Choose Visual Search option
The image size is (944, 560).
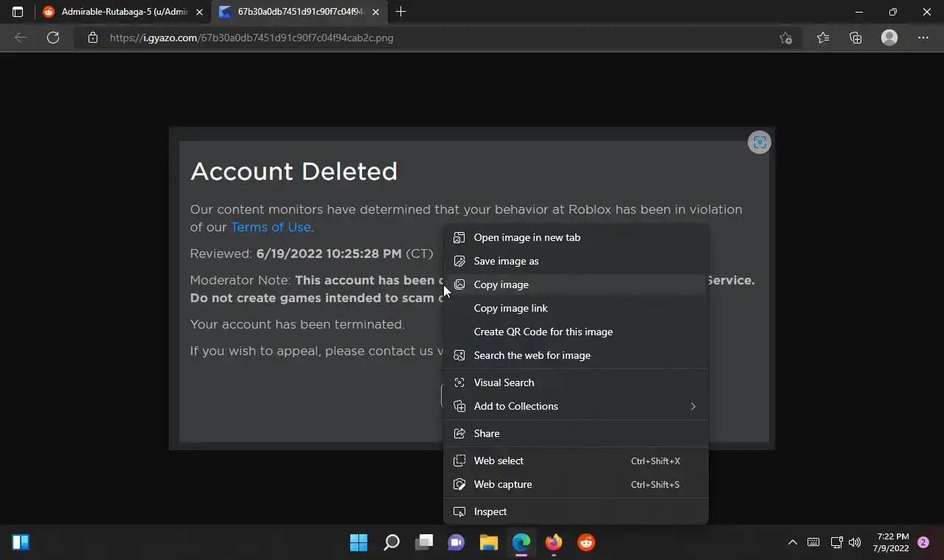[x=575, y=382]
